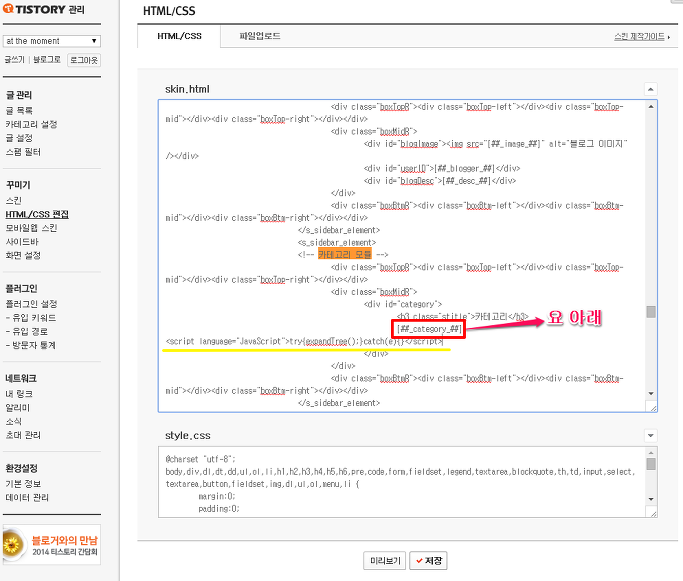683x581 pixels.
Task: Click the 미리보기 preview button
Action: (x=385, y=561)
